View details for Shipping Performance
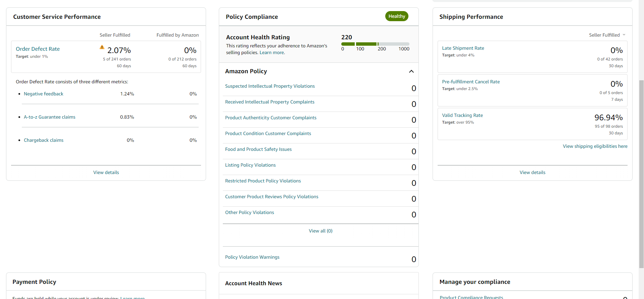The height and width of the screenshot is (299, 644). click(x=533, y=172)
